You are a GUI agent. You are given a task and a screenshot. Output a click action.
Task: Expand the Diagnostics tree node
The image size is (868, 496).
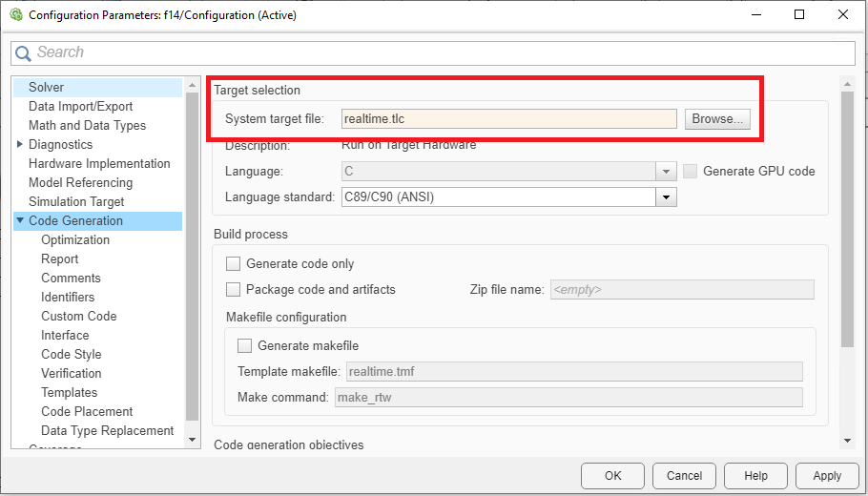(21, 145)
